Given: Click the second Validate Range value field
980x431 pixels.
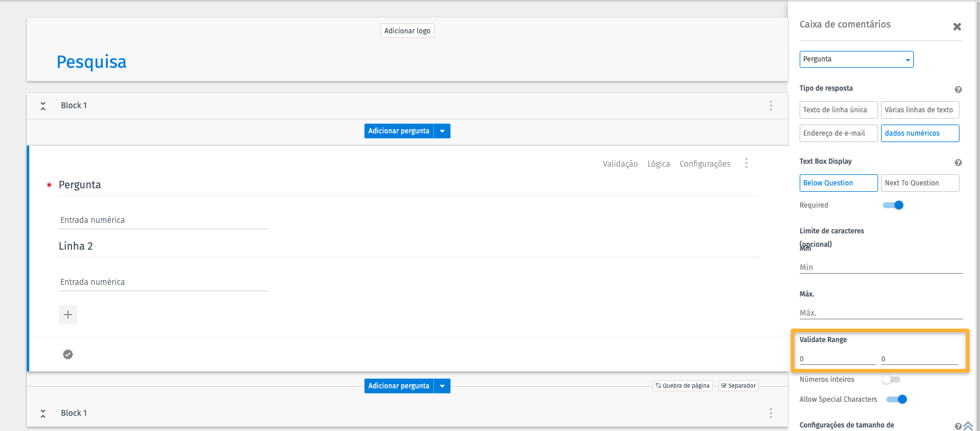Looking at the screenshot, I should pos(920,359).
